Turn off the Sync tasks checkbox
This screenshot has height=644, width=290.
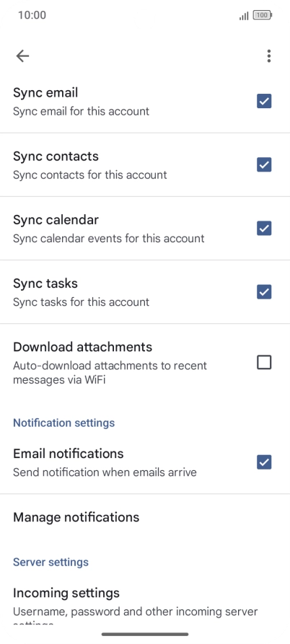(x=264, y=292)
